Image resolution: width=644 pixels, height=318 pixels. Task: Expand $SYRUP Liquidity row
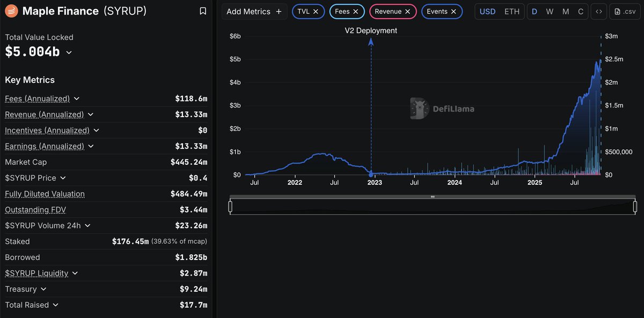[75, 273]
